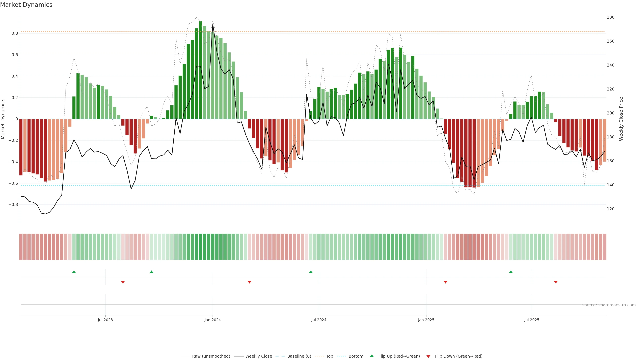
Task: Click the red flip-down marker after Jan 2025
Action: [x=445, y=282]
